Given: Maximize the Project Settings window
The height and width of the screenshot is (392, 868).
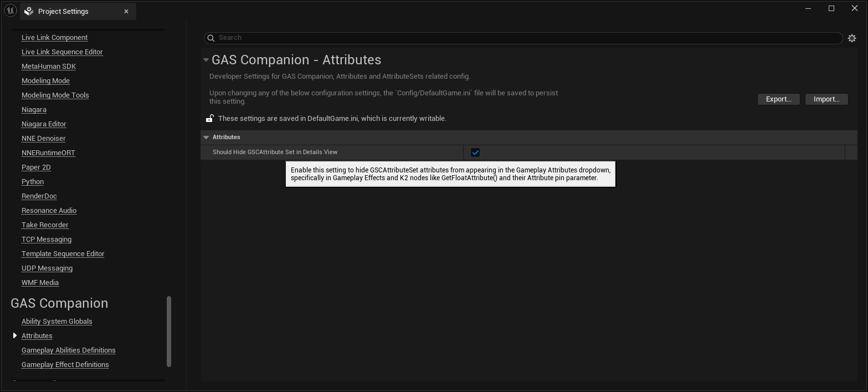Looking at the screenshot, I should [x=831, y=8].
